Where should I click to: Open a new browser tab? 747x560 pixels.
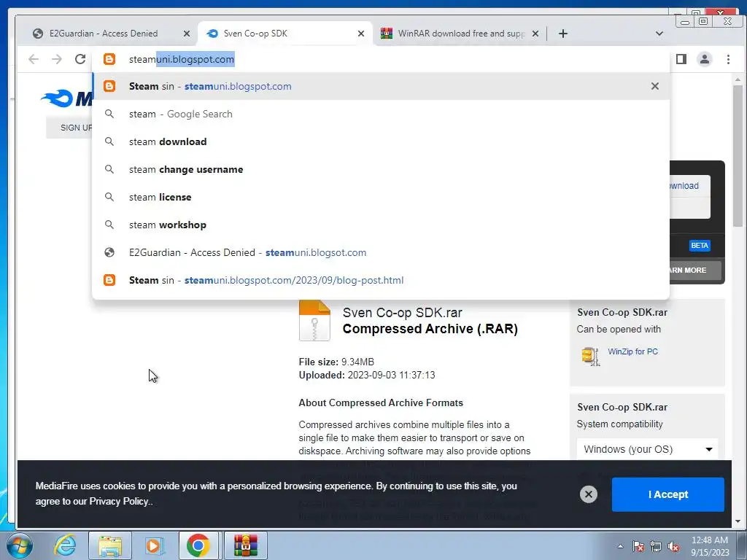click(x=563, y=34)
